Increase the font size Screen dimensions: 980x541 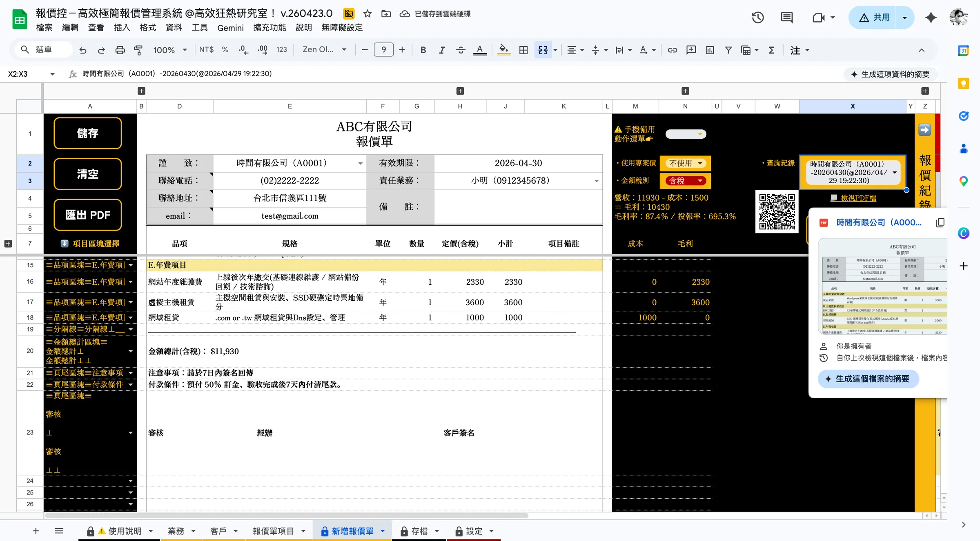pyautogui.click(x=402, y=50)
